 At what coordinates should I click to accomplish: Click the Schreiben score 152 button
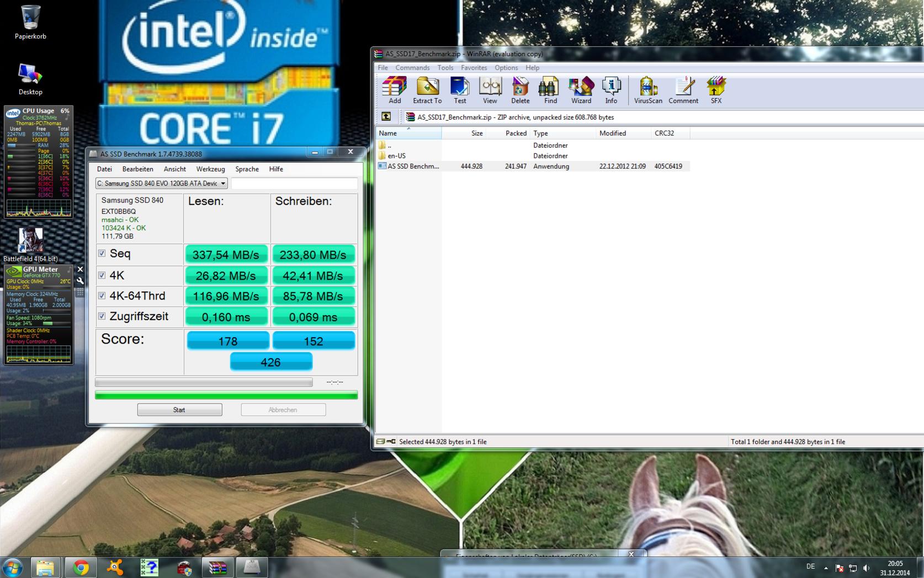314,341
